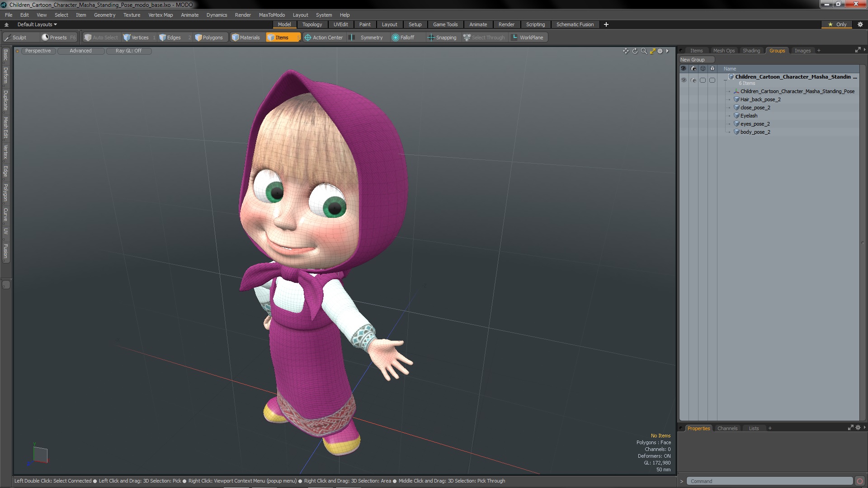
Task: Click the New Group button
Action: click(x=697, y=60)
